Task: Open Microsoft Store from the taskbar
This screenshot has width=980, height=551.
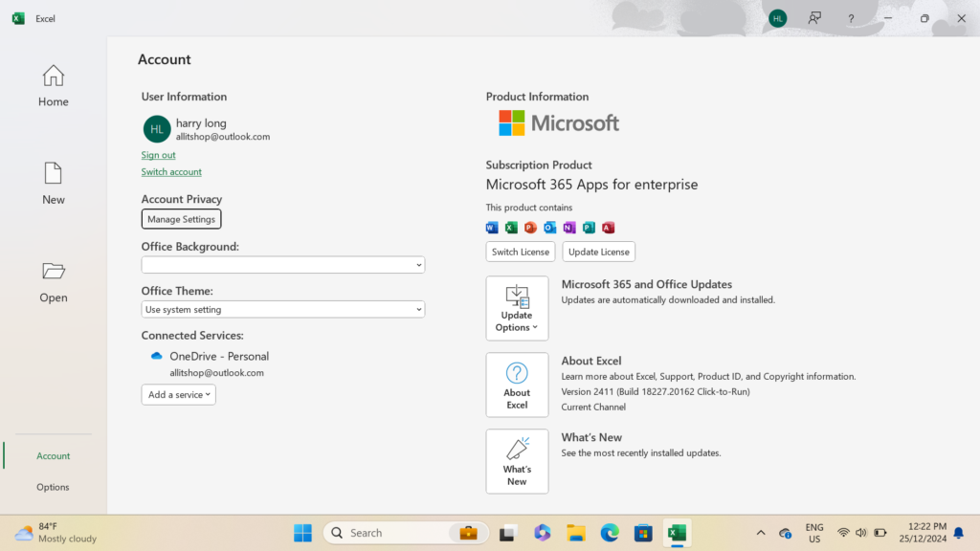Action: coord(643,533)
